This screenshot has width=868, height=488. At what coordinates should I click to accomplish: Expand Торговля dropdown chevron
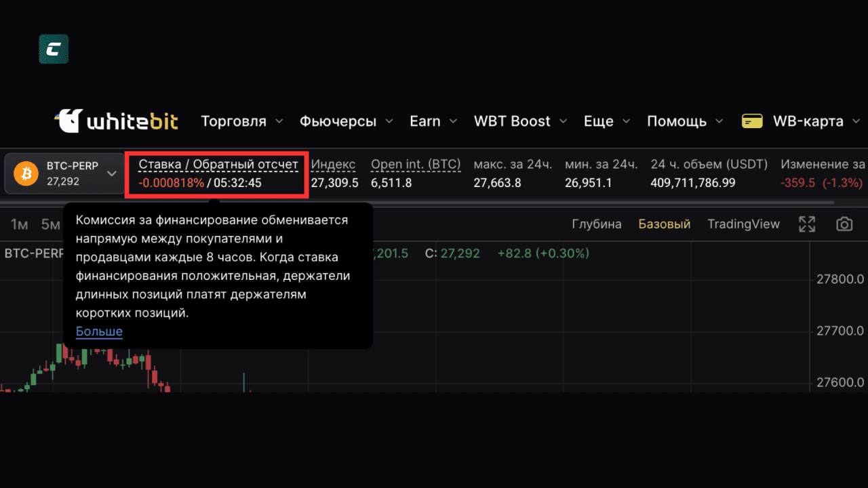(x=279, y=122)
